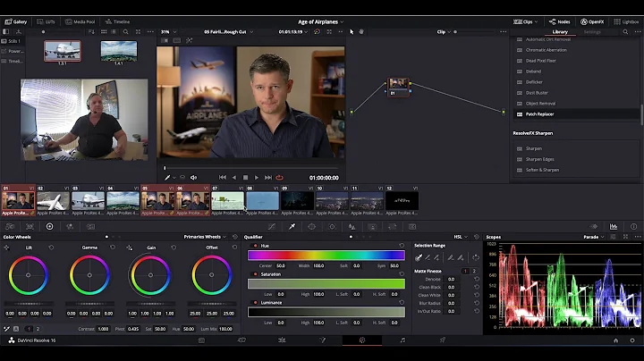Toggle the OpenFX panel button
Image resolution: width=644 pixels, height=361 pixels.
pos(592,21)
